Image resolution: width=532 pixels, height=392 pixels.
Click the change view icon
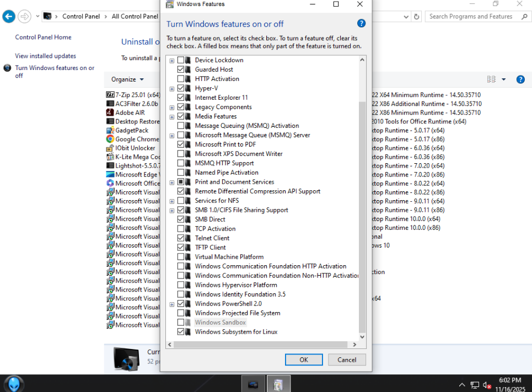[x=491, y=79]
